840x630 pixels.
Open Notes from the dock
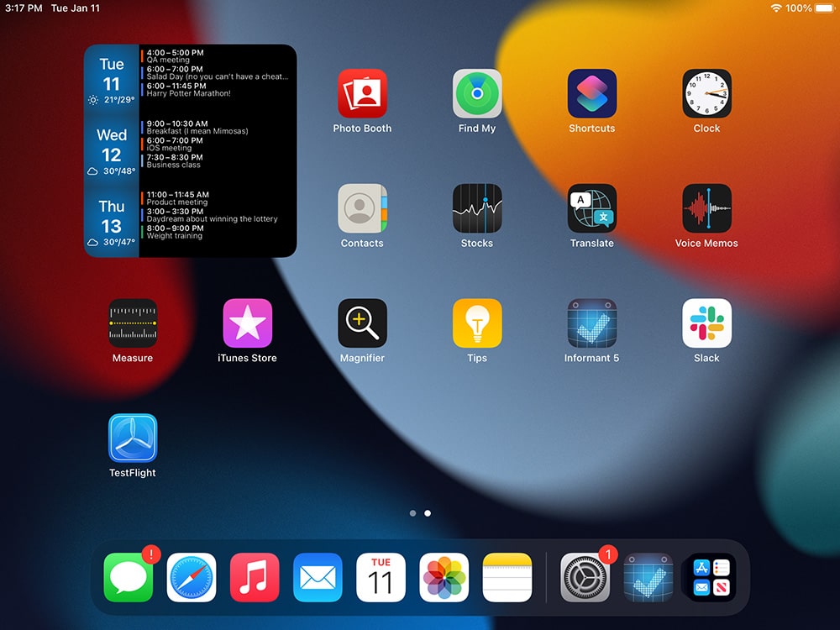pyautogui.click(x=507, y=578)
